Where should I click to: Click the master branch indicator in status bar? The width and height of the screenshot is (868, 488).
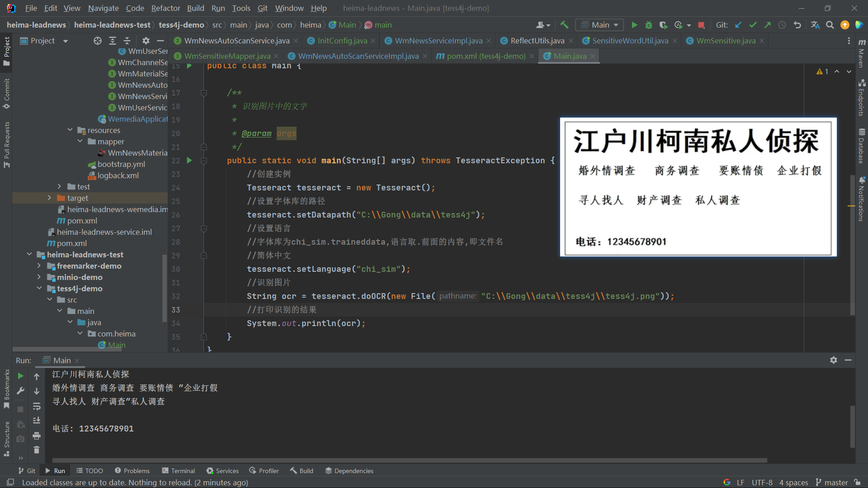832,483
